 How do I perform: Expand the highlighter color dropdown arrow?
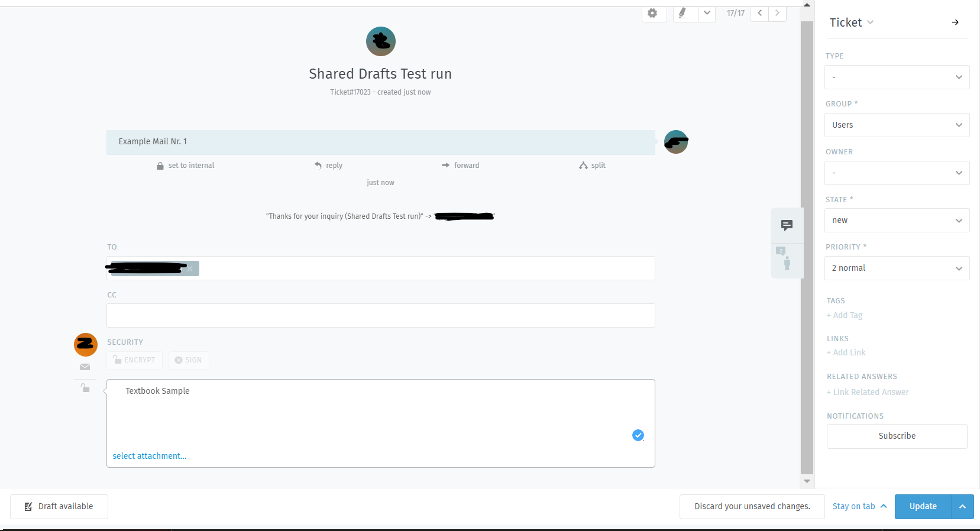(707, 13)
